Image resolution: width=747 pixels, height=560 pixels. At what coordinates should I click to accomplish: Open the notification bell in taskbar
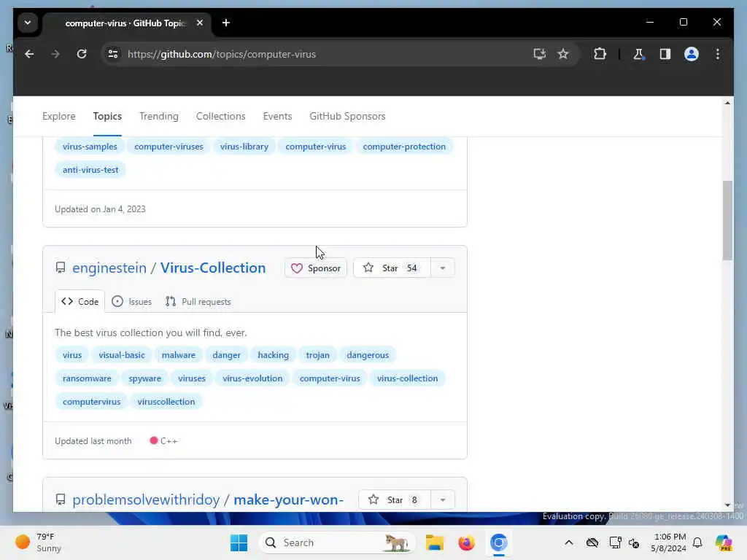697,542
